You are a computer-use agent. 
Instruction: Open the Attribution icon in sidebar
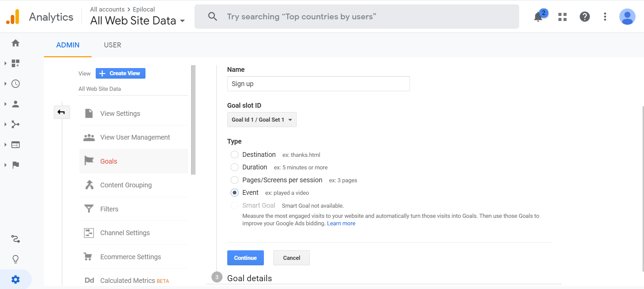tap(16, 239)
